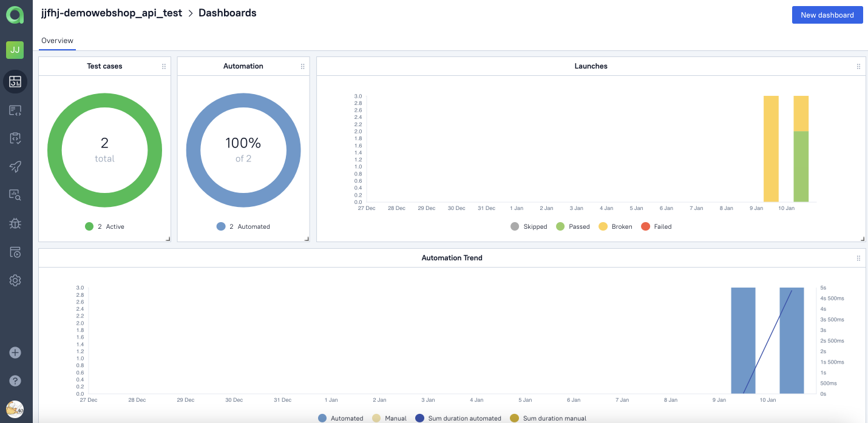Image resolution: width=868 pixels, height=423 pixels.
Task: Toggle Sum duration automated legend item
Action: [x=458, y=418]
